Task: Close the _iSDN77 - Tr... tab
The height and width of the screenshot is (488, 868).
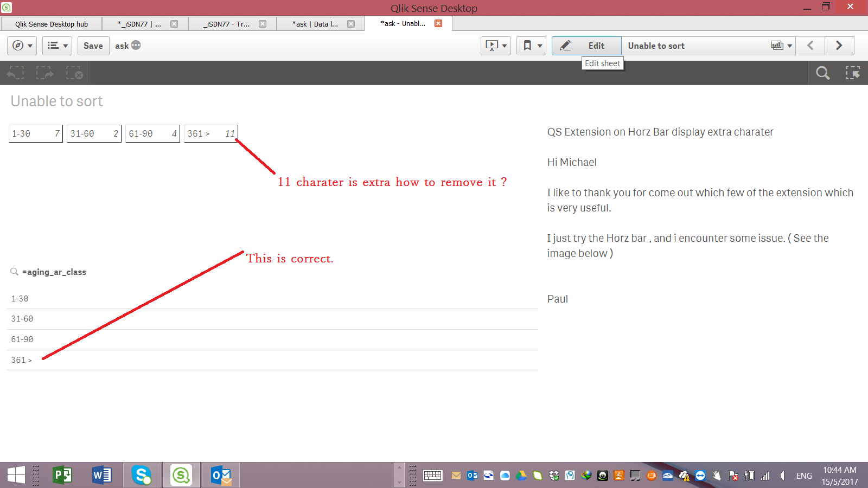Action: tap(263, 24)
